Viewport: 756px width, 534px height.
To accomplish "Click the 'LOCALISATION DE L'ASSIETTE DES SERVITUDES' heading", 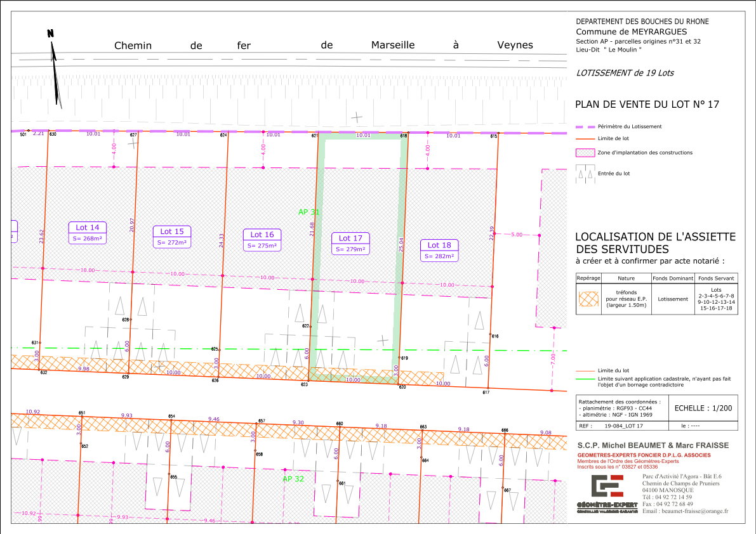I will point(655,243).
